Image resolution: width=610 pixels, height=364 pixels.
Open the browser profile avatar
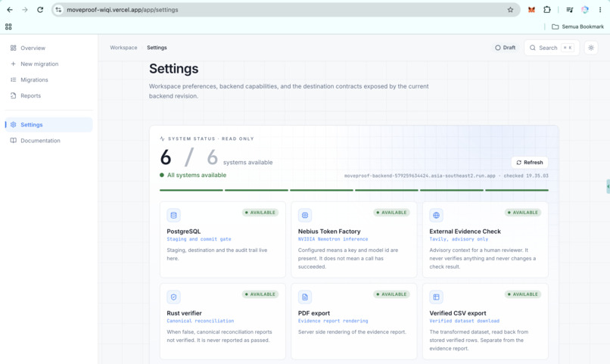point(585,10)
